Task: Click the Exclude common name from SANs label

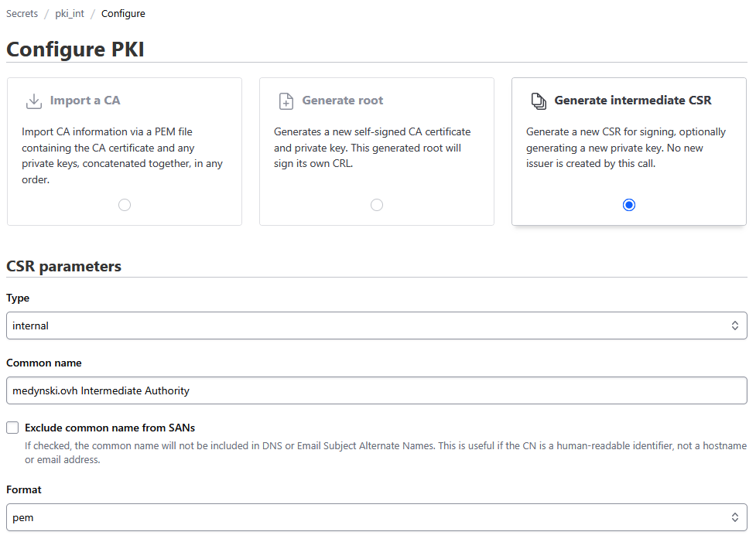Action: 110,428
